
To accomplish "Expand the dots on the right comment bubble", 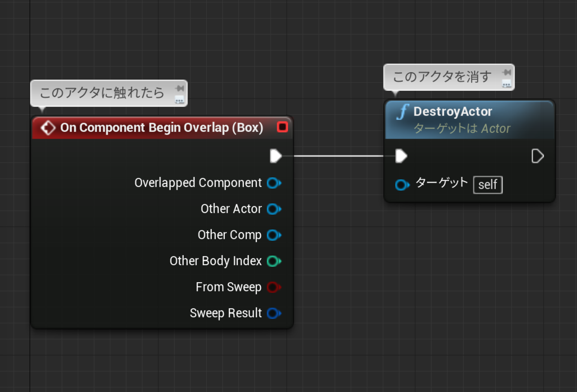I will click(x=508, y=83).
